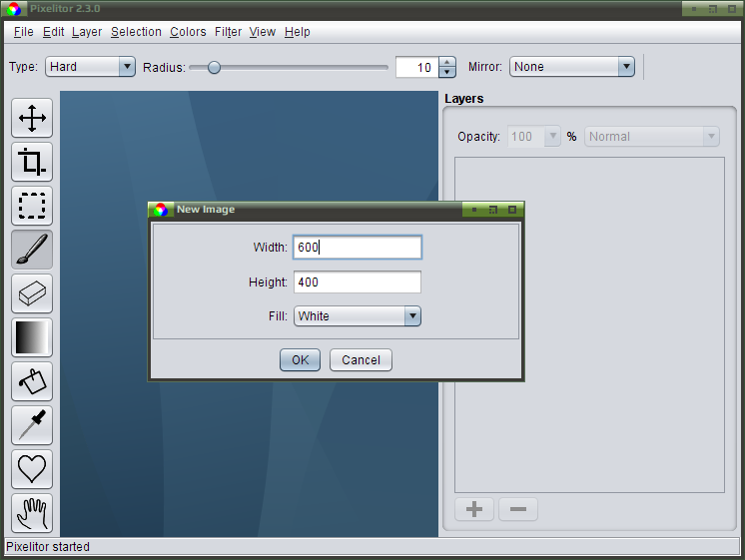Open the Layer menu
The height and width of the screenshot is (560, 745).
point(87,32)
